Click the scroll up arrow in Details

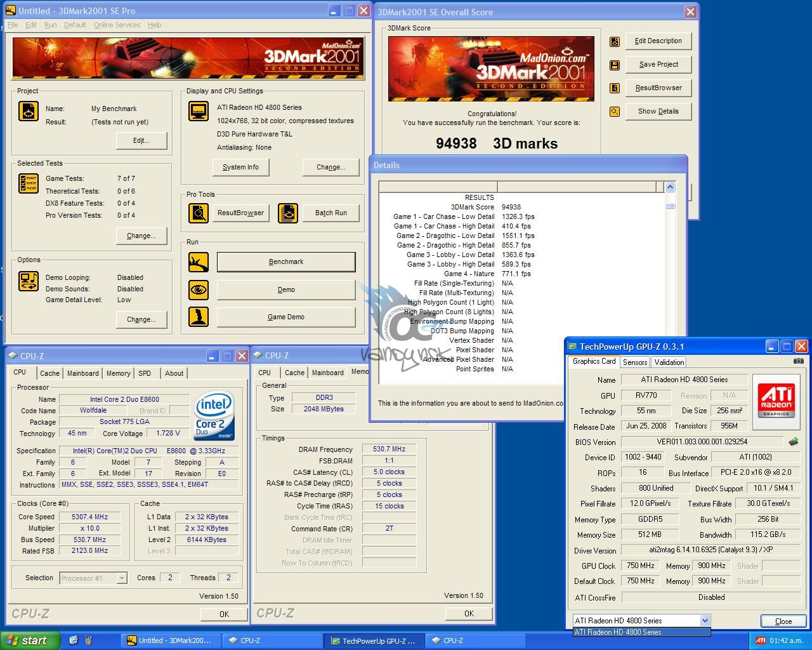tap(670, 187)
